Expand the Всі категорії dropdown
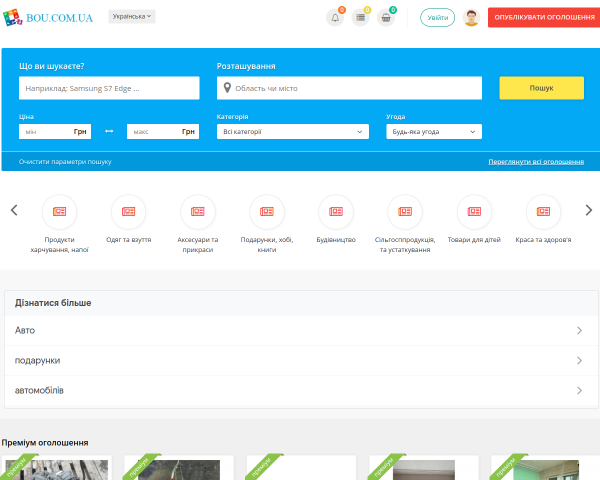600x480 pixels. (x=293, y=132)
